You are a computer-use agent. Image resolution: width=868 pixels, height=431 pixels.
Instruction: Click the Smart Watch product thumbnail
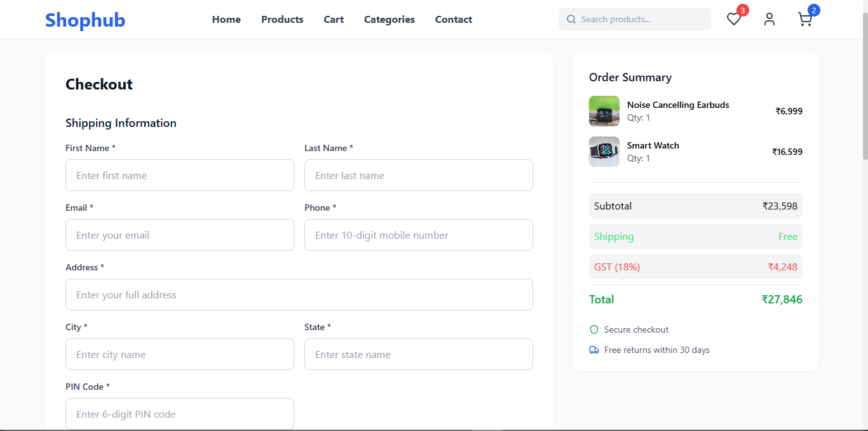[604, 152]
